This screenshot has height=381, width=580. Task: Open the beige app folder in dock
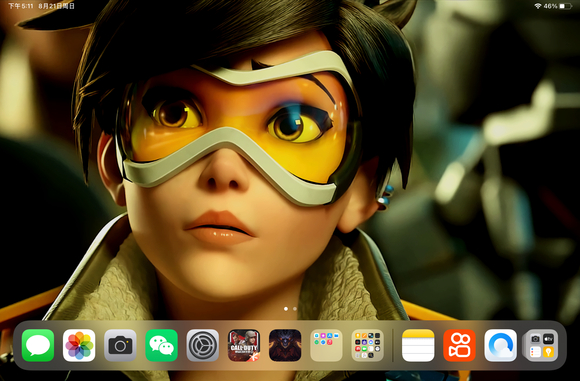pyautogui.click(x=326, y=345)
